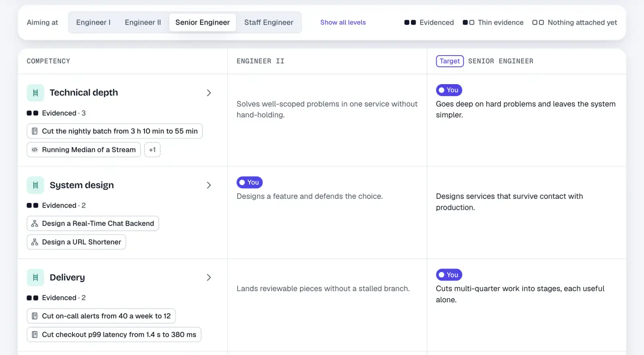
Task: Open the Target badge in Senior Engineer header
Action: (450, 61)
